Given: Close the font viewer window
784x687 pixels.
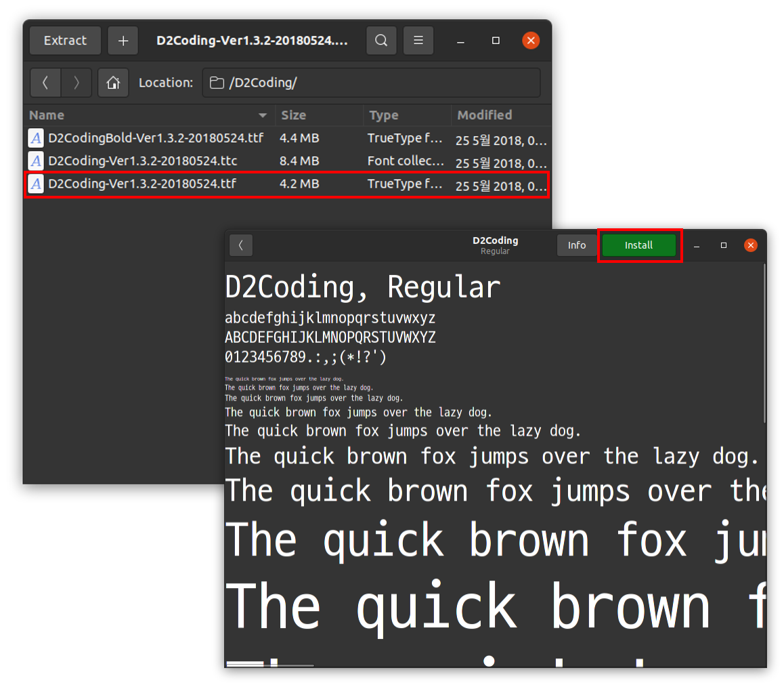Looking at the screenshot, I should tap(751, 245).
